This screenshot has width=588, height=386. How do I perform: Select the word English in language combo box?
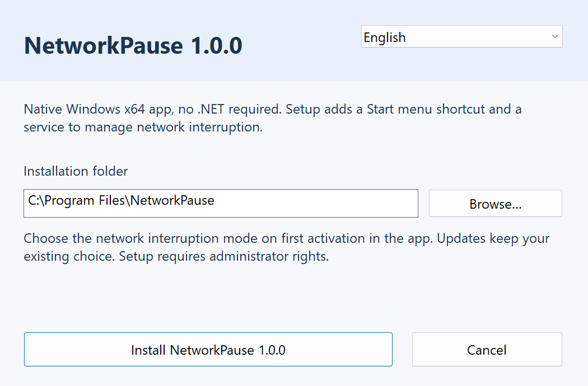point(385,37)
